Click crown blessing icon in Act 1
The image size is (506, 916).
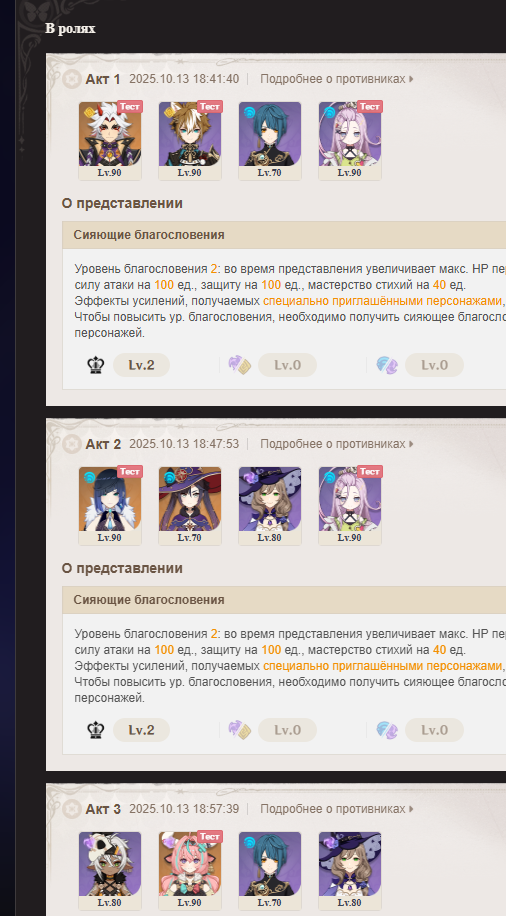pyautogui.click(x=95, y=365)
